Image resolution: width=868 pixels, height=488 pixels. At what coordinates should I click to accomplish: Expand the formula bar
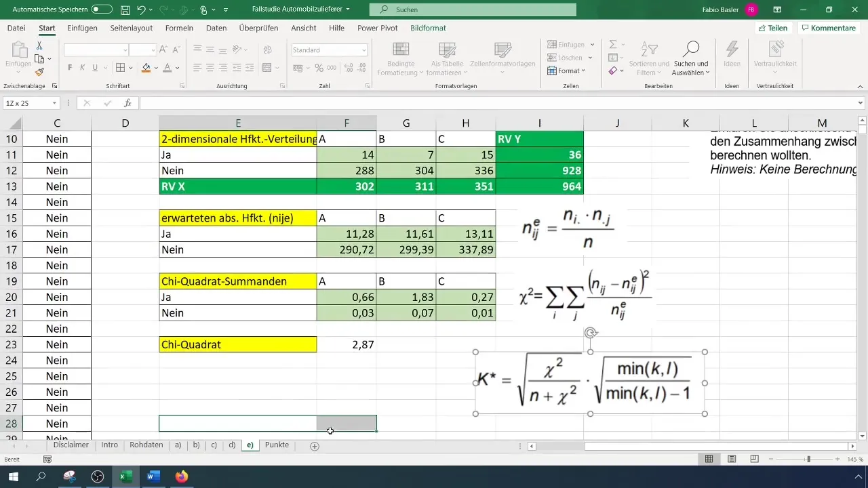(861, 103)
